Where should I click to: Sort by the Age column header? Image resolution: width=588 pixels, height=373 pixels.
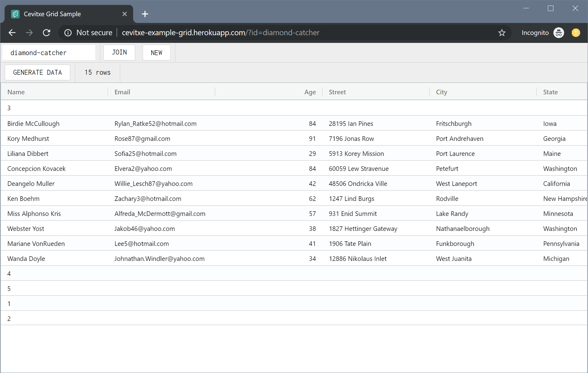pos(310,92)
